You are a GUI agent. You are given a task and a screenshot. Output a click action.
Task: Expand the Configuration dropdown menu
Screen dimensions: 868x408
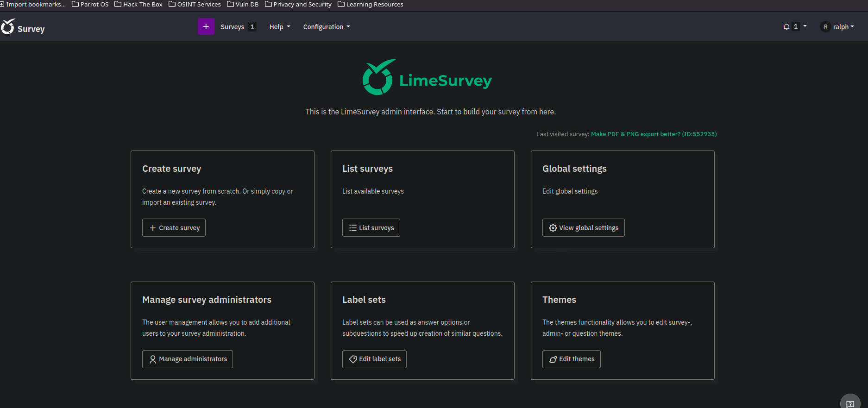(x=327, y=27)
